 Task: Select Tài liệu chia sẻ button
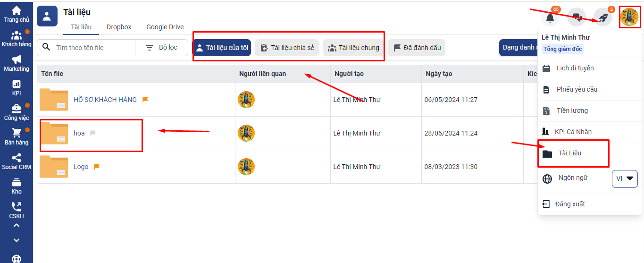tap(287, 48)
